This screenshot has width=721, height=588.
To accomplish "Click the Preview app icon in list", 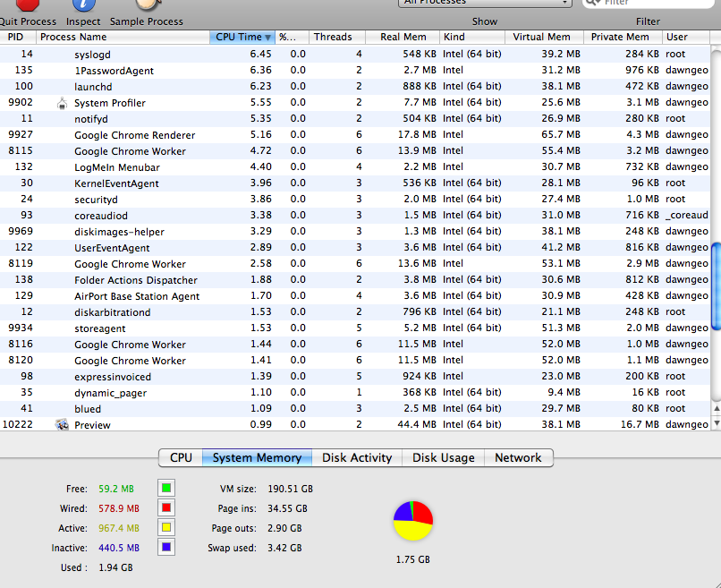I will point(62,424).
